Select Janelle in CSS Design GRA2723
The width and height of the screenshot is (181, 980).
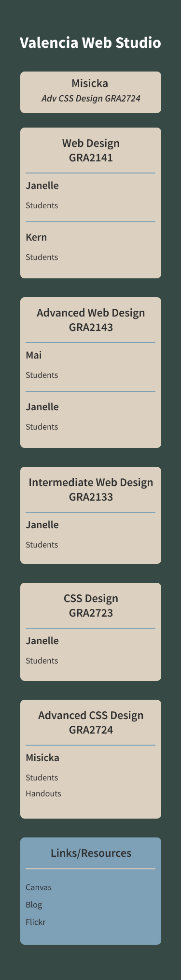coord(42,641)
